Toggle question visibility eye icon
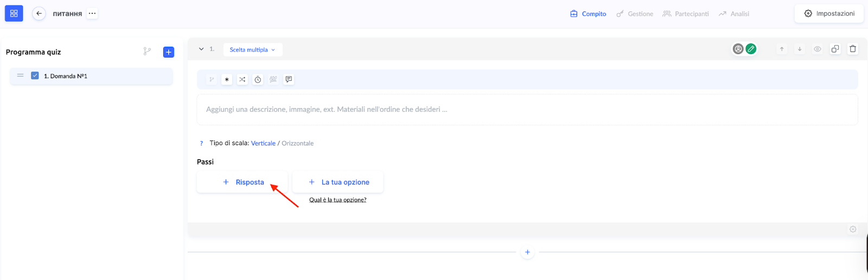This screenshot has width=868, height=280. coord(817,49)
